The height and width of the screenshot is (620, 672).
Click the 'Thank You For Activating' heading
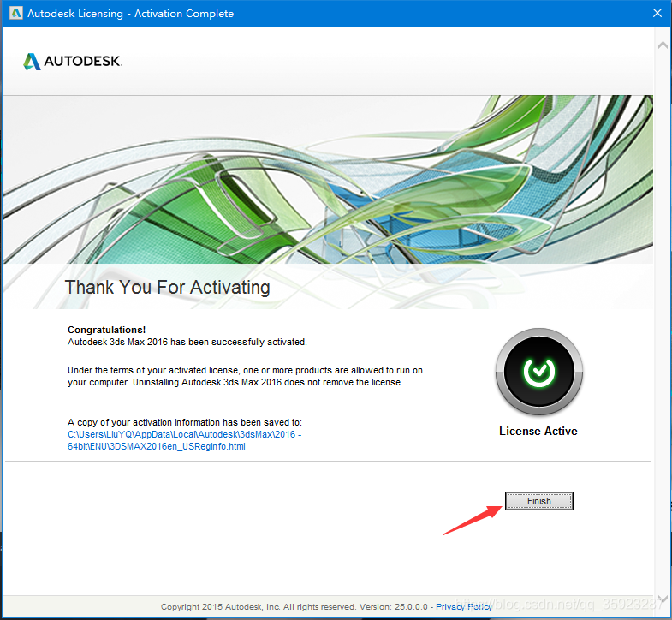pos(168,287)
